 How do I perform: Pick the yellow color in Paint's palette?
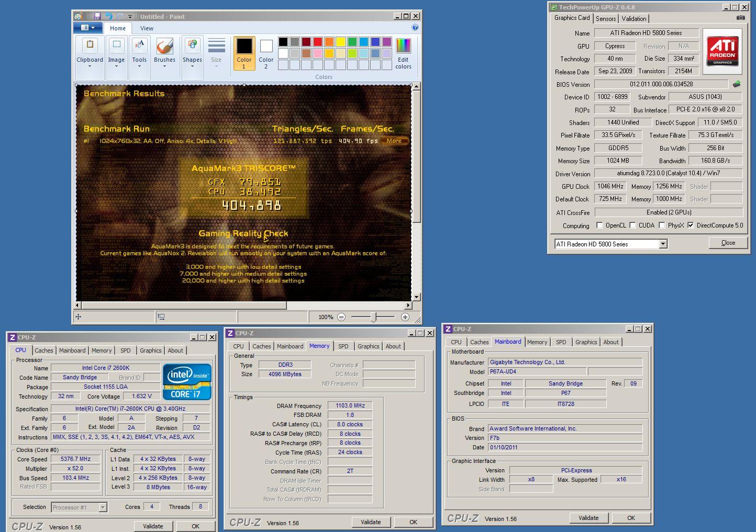(x=340, y=42)
